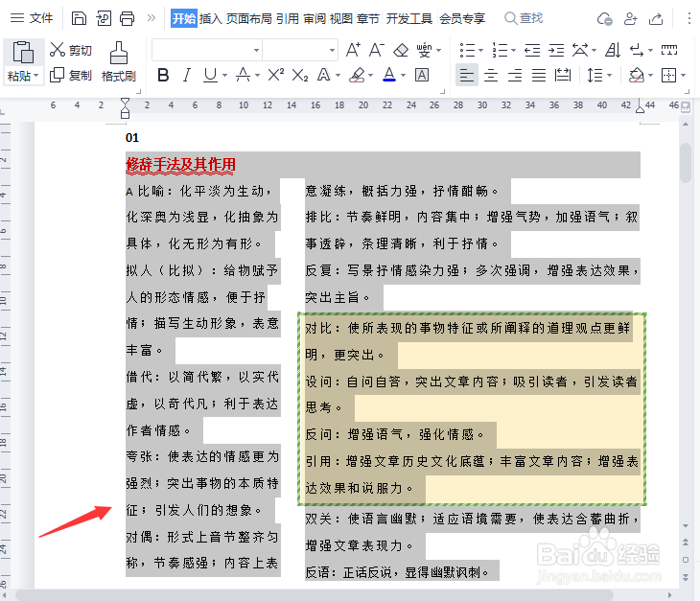Expand more quick access tools chevron
Viewport: 700px width, 601px height.
click(152, 18)
